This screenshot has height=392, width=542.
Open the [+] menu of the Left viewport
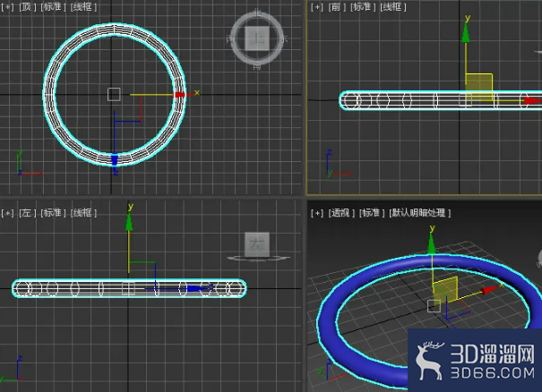coord(7,213)
